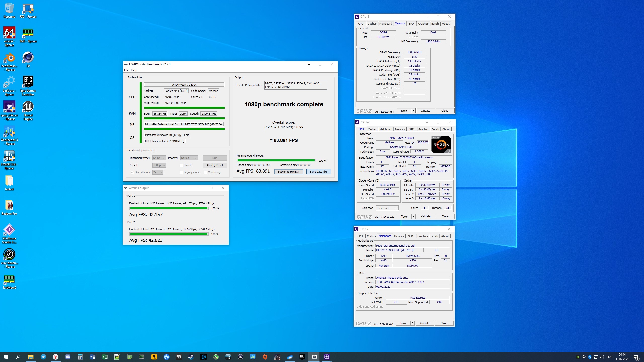The width and height of the screenshot is (644, 362).
Task: Open Telegram from the taskbar
Action: pyautogui.click(x=43, y=357)
